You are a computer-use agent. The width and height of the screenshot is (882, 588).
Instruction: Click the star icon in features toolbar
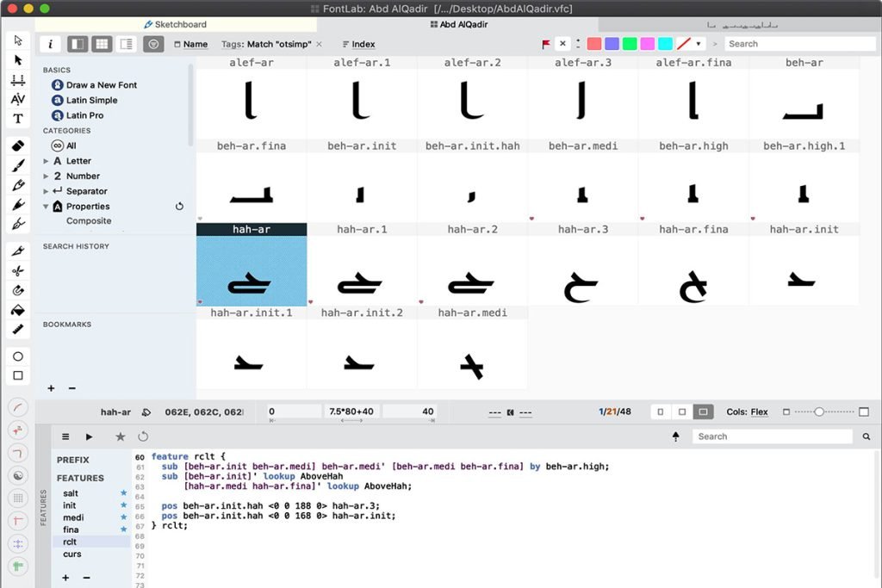pos(121,436)
